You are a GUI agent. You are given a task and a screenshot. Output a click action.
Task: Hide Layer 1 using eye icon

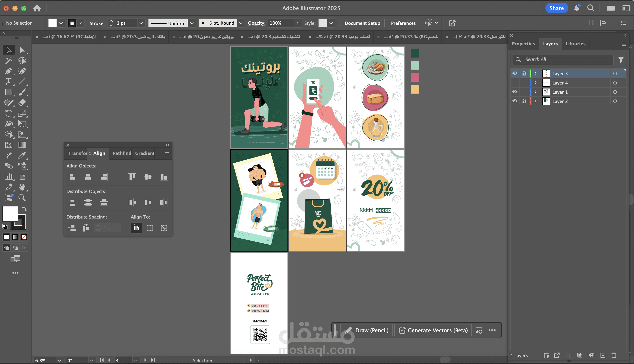point(515,92)
